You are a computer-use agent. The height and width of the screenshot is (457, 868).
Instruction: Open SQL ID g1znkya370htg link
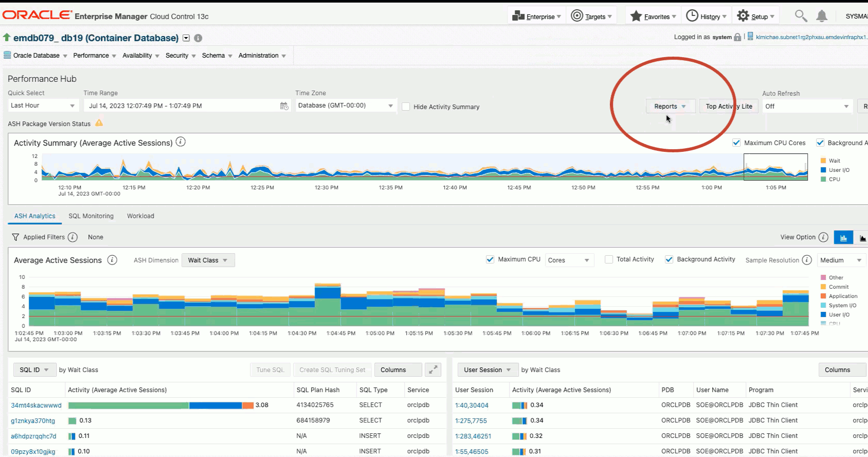coord(33,420)
